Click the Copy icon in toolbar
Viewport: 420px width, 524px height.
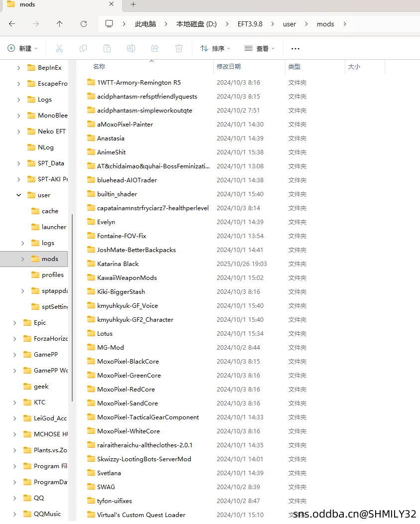[83, 48]
